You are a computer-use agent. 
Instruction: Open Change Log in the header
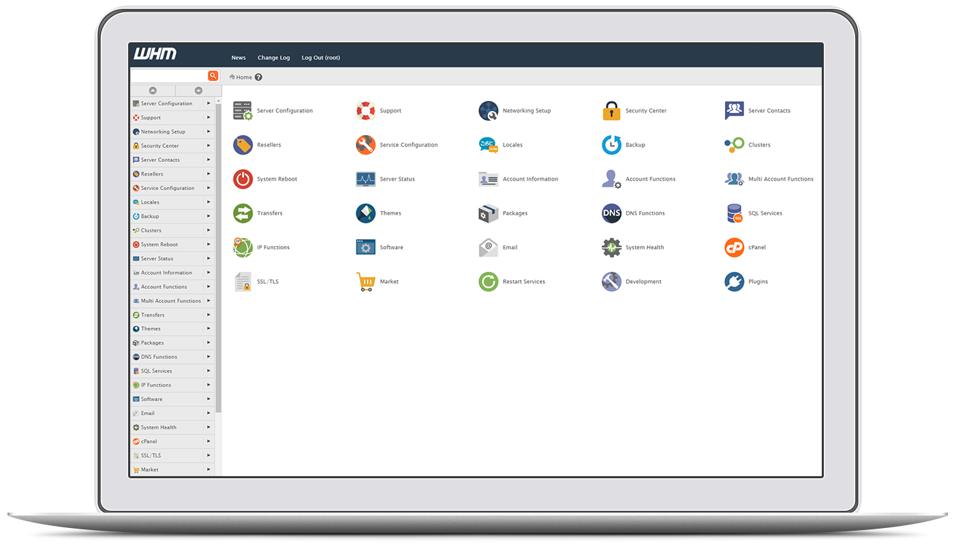(274, 58)
